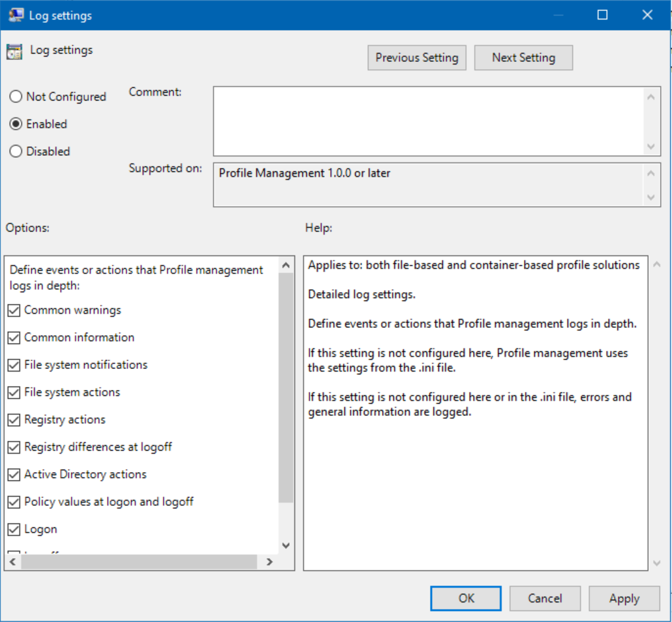Click the Options left scroll arrow

click(12, 561)
